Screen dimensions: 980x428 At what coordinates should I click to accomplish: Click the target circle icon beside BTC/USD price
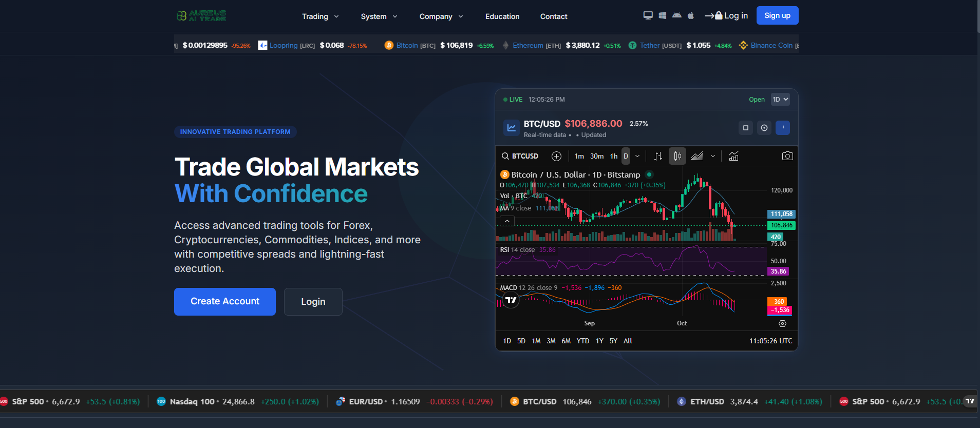pyautogui.click(x=764, y=128)
